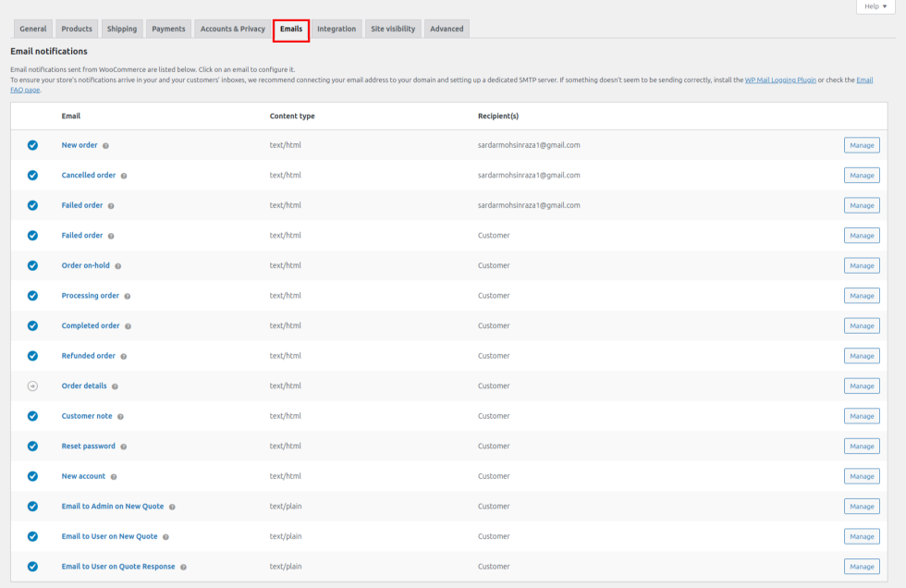Click help tooltip icon beside Cancelled order
The width and height of the screenshot is (906, 588).
point(124,176)
